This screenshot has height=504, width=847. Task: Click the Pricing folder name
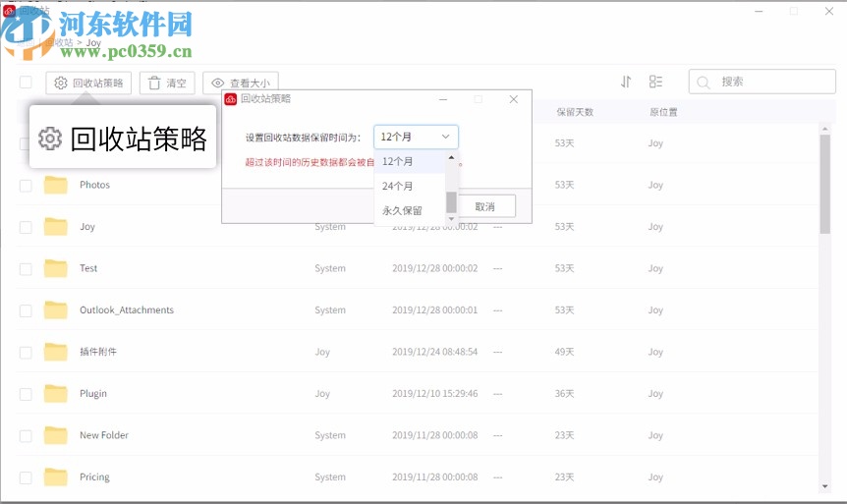[x=94, y=477]
